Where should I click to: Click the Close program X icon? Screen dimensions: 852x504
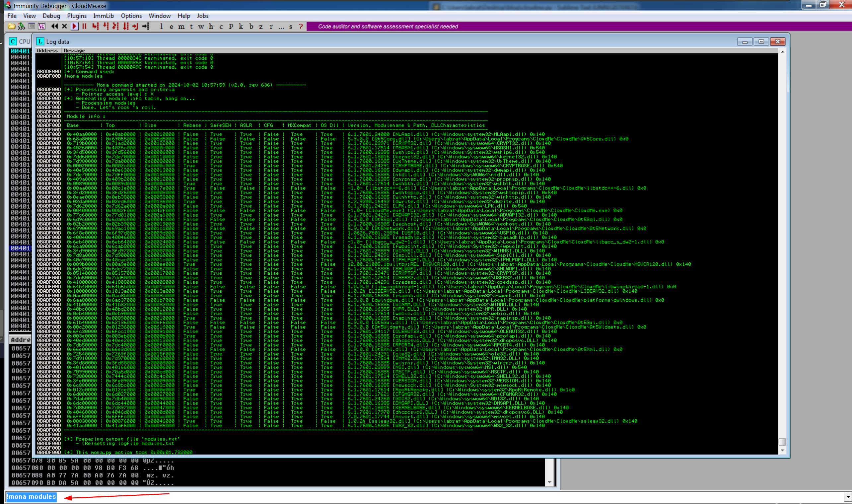click(x=64, y=26)
